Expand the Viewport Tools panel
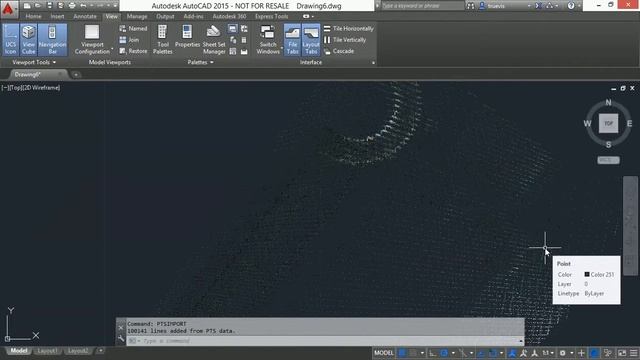Viewport: 640px width, 360px height. tap(34, 62)
